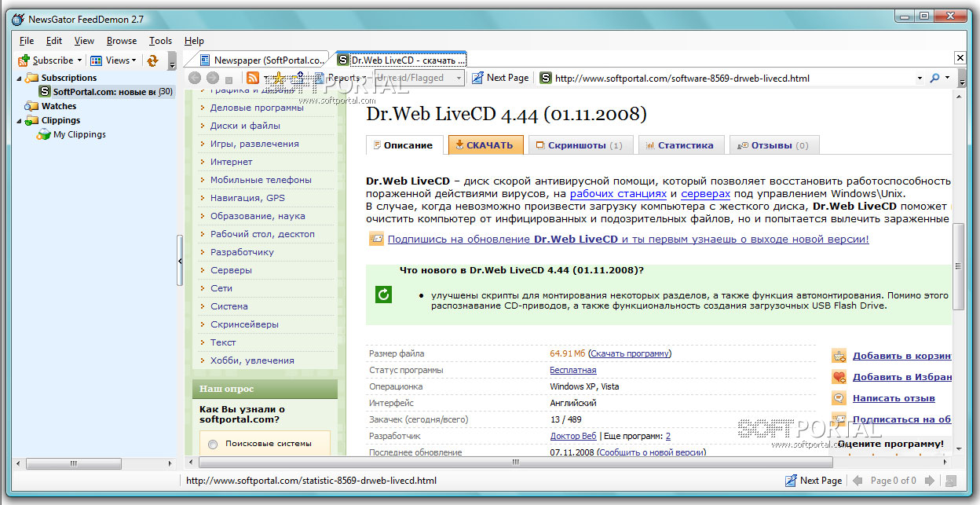Click the 'Деловые программы' category link
The height and width of the screenshot is (505, 980).
(257, 108)
